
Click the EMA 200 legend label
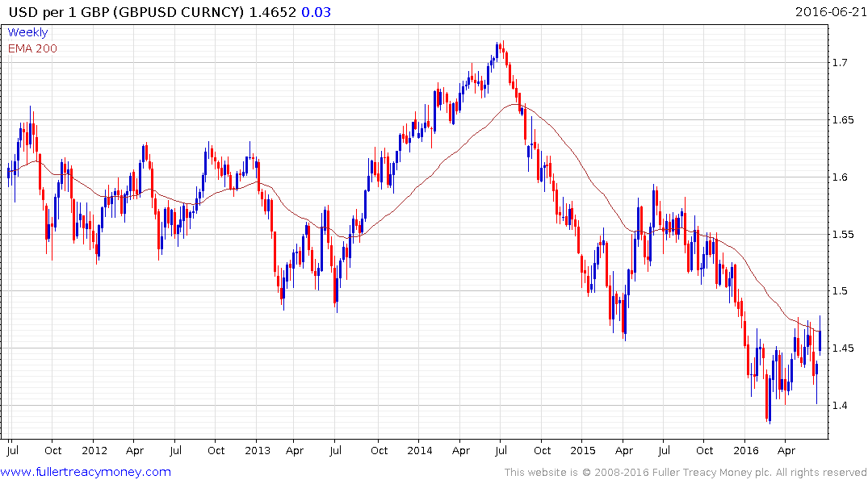(x=32, y=48)
